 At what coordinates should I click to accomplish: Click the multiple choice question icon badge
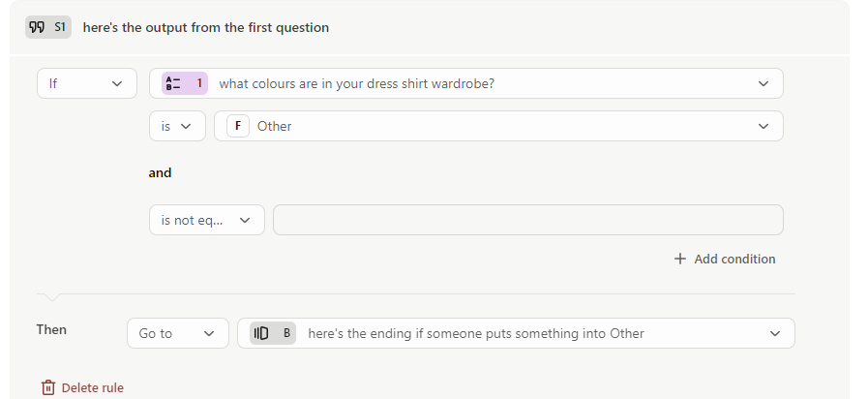click(x=185, y=83)
